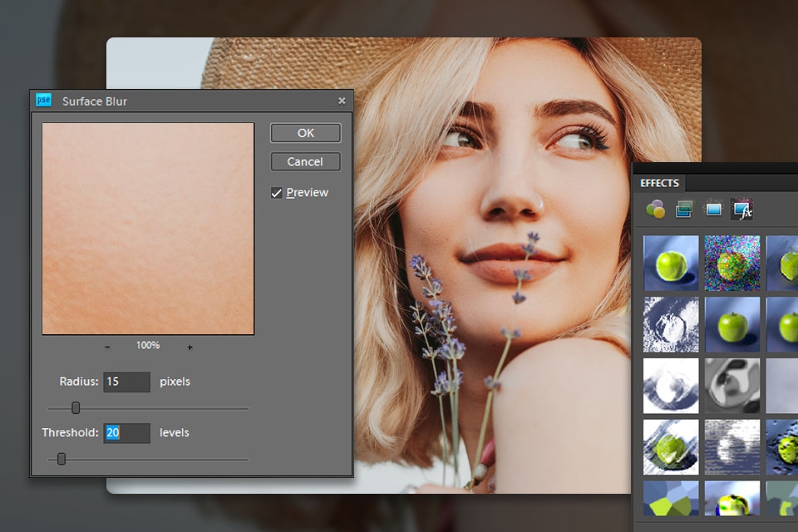The width and height of the screenshot is (798, 532).
Task: Confirm Surface Blur with the OK button
Action: [x=305, y=133]
